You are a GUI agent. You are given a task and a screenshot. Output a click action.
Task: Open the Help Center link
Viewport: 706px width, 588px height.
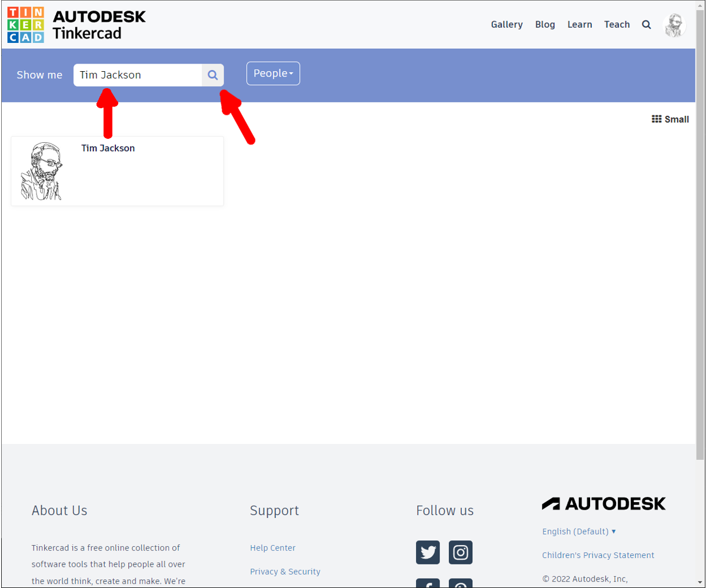(x=273, y=548)
